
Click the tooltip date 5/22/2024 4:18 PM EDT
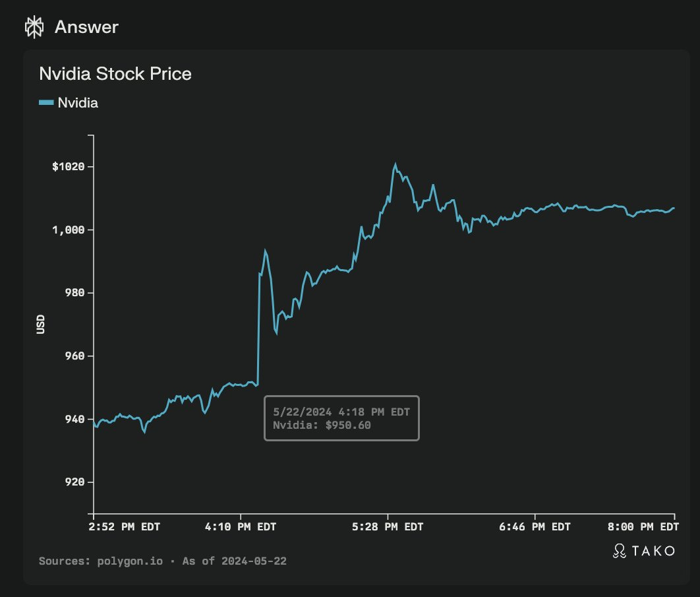click(x=341, y=412)
